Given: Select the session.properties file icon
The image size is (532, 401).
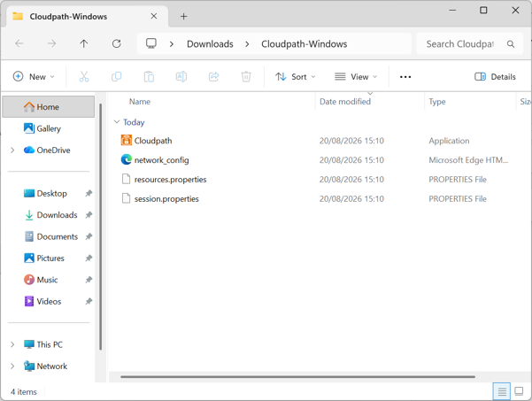Looking at the screenshot, I should (127, 198).
